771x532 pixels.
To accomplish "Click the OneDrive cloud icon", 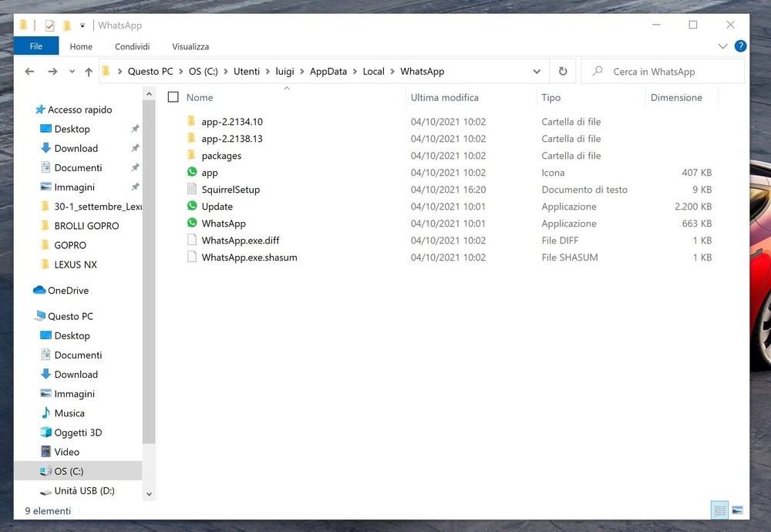I will tap(39, 290).
